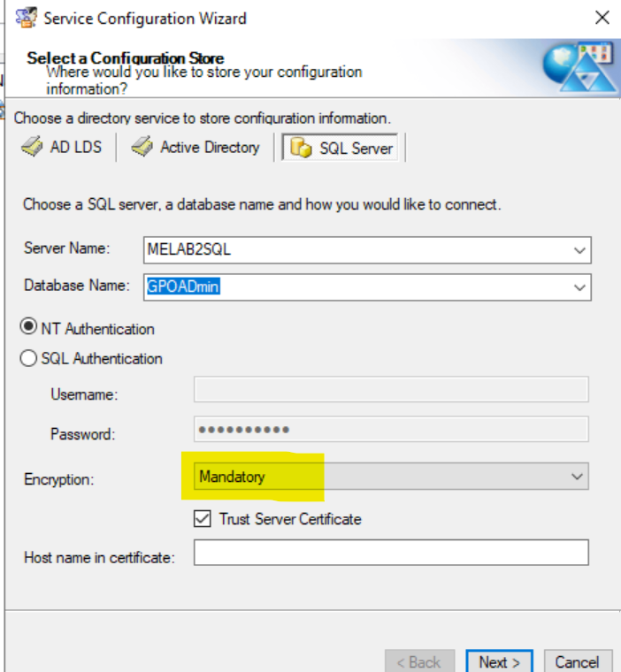Screen dimensions: 621x672
Task: Click the AD LDS tab icon
Action: pos(33,148)
